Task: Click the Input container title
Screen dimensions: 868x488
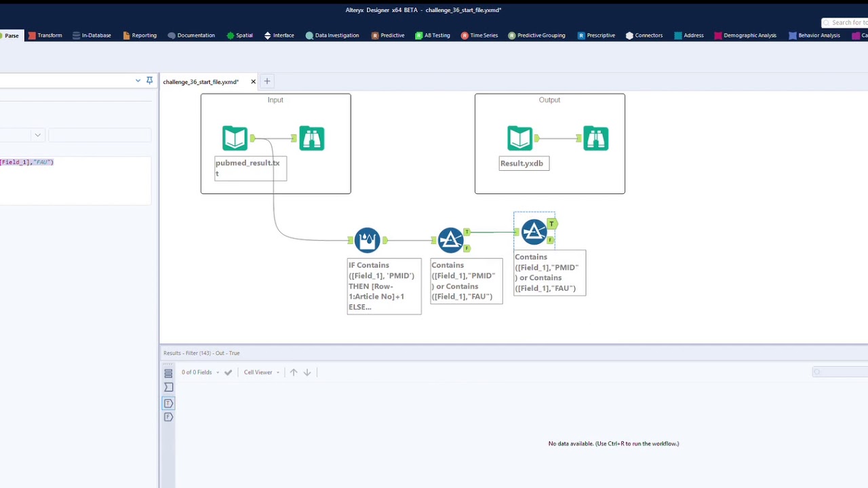Action: [275, 100]
